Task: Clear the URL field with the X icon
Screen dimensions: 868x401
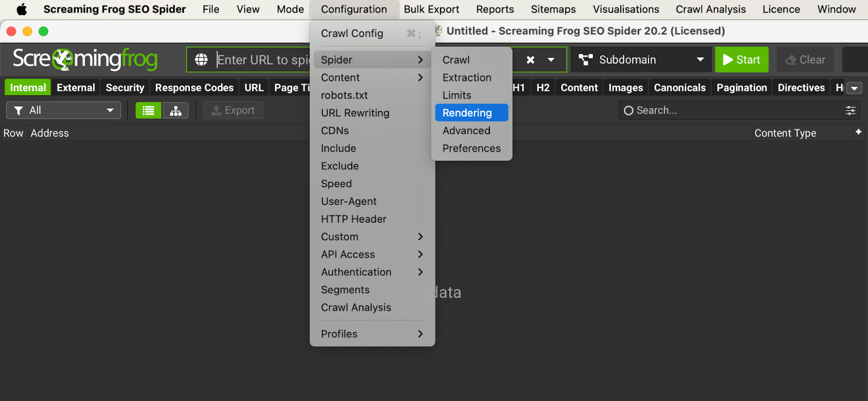Action: pos(531,60)
